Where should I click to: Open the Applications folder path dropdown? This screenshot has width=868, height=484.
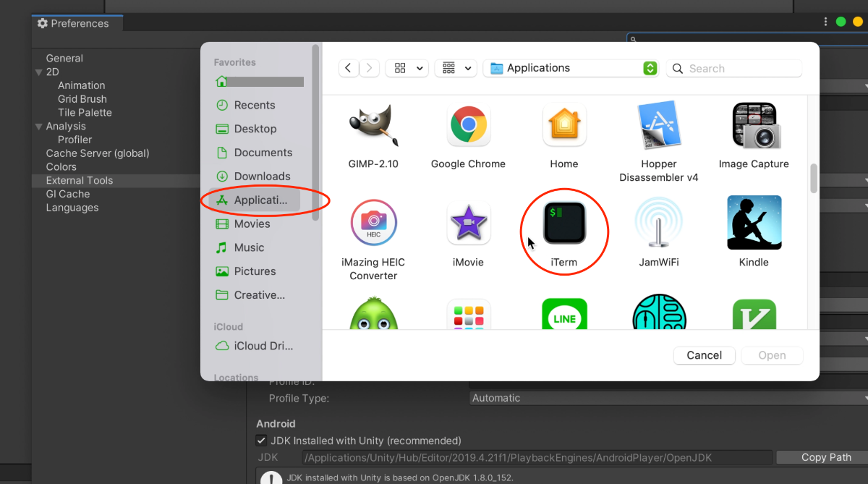pos(571,68)
